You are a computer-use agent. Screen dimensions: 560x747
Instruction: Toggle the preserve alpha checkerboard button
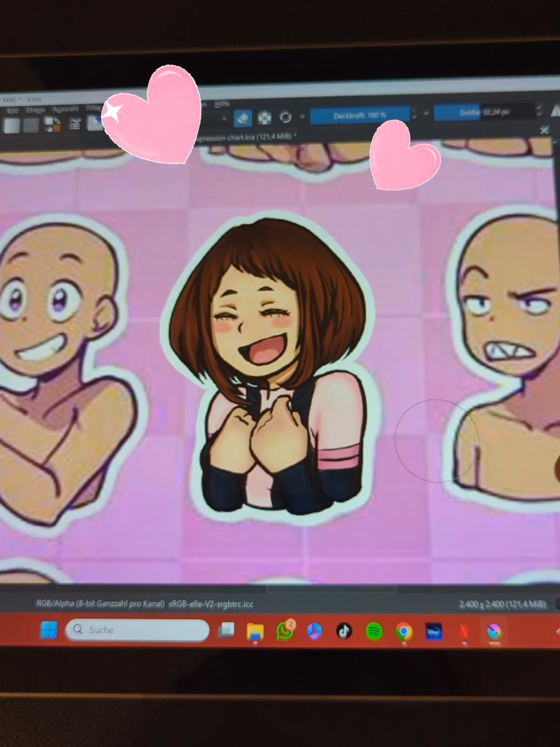coord(265,117)
